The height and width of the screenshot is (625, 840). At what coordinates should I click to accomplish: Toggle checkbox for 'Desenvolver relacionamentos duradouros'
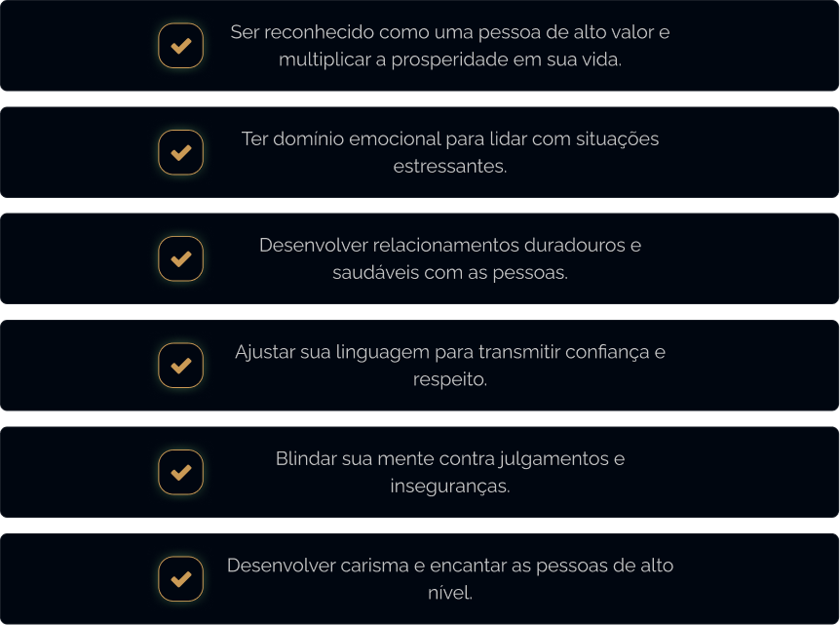coord(180,258)
